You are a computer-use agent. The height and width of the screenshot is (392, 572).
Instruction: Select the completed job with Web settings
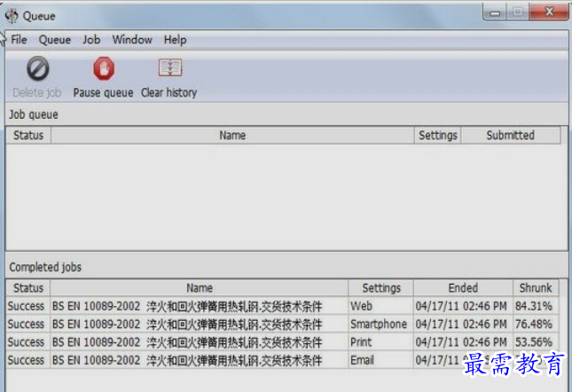click(x=282, y=306)
